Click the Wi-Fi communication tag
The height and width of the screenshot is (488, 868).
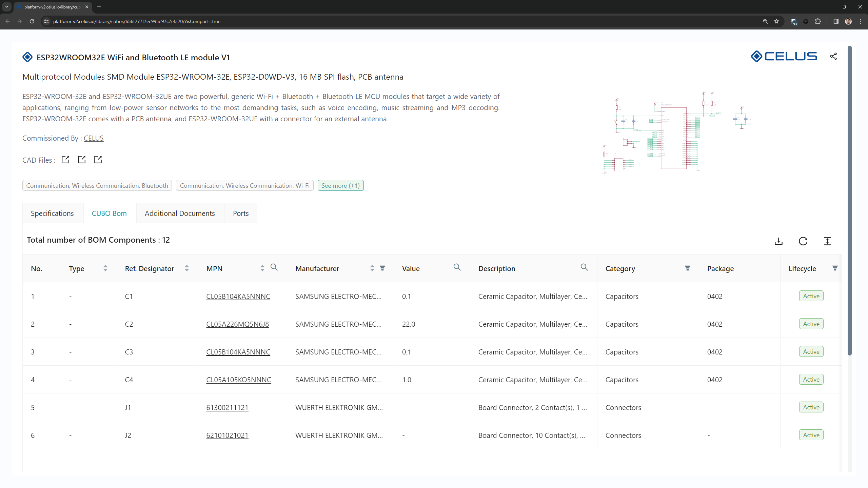point(244,185)
